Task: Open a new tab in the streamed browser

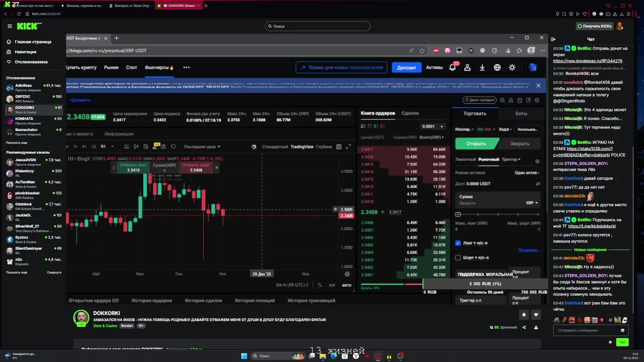Action: [116, 38]
